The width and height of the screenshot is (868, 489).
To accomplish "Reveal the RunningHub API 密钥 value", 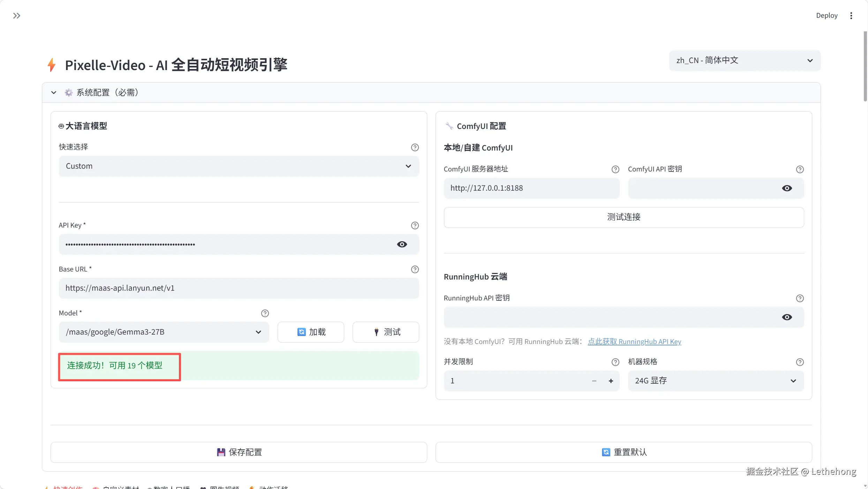I will (787, 317).
